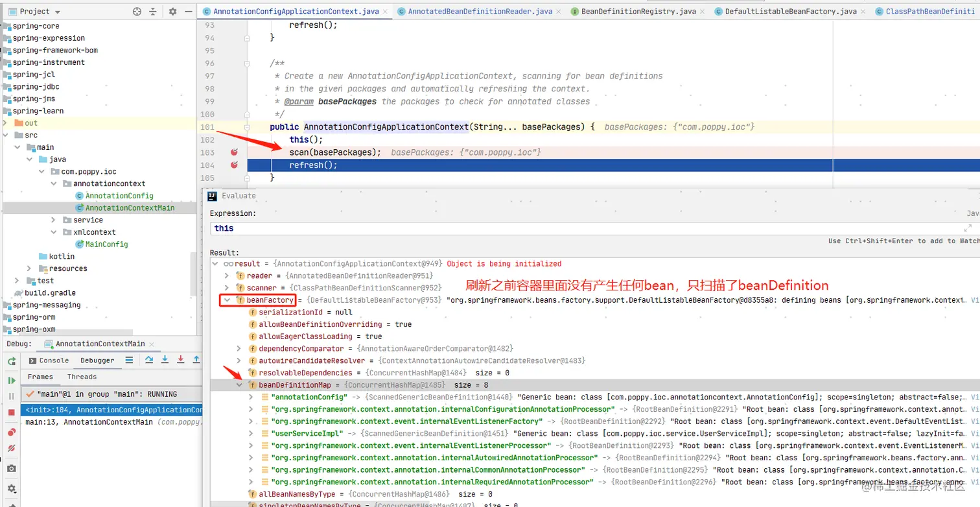Collapse all nodes in Project panel header

pos(154,12)
